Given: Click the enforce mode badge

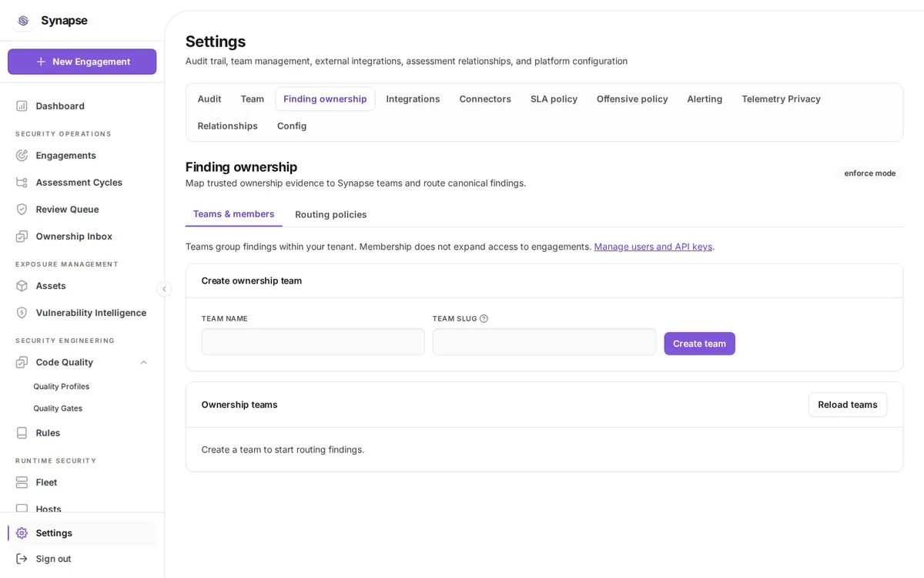Looking at the screenshot, I should coord(870,173).
